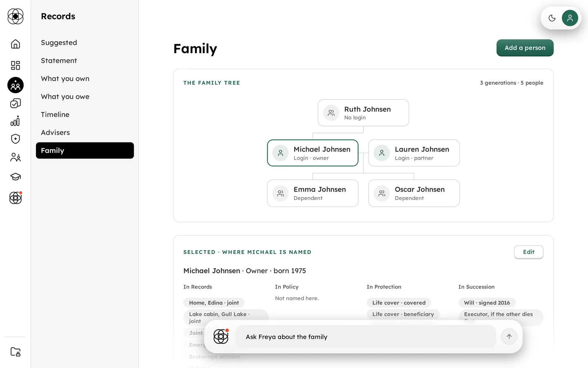Click the In Succession column heading
This screenshot has width=588, height=368.
[x=476, y=287]
